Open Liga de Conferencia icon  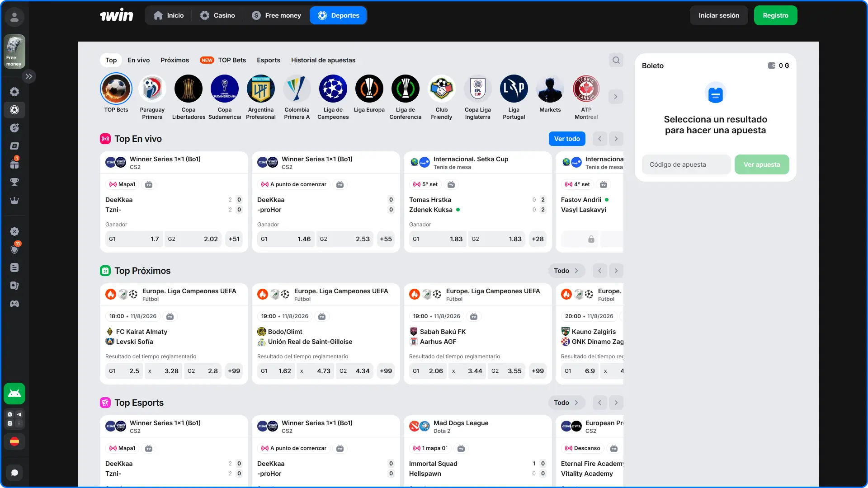coord(406,89)
